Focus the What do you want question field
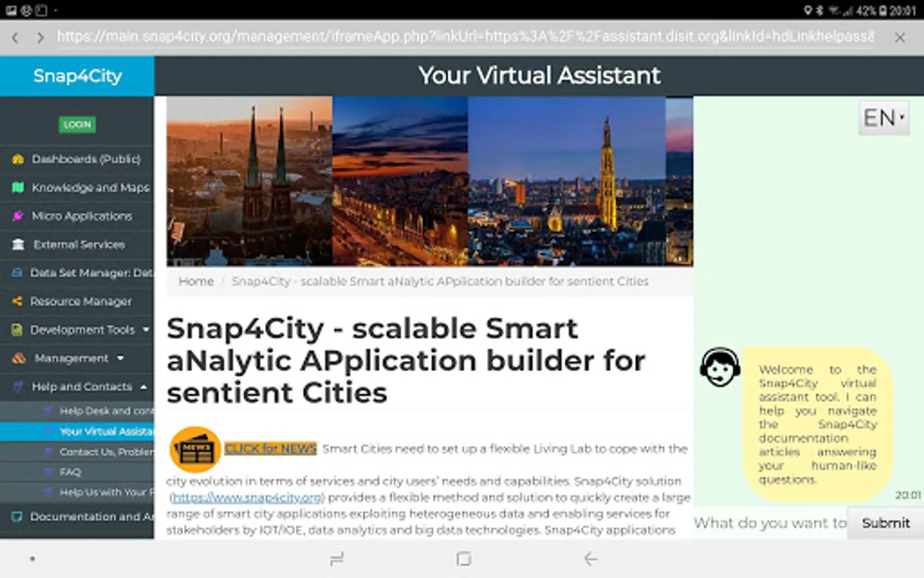The image size is (924, 578). point(770,523)
